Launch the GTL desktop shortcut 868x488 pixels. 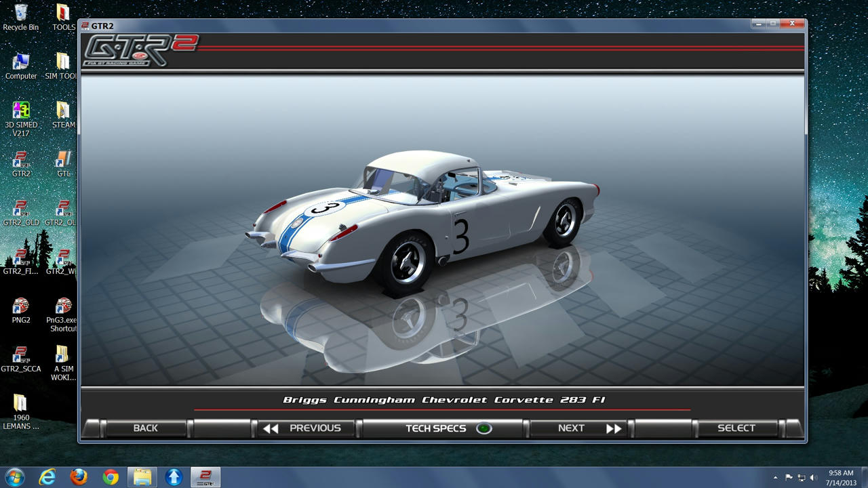63,164
